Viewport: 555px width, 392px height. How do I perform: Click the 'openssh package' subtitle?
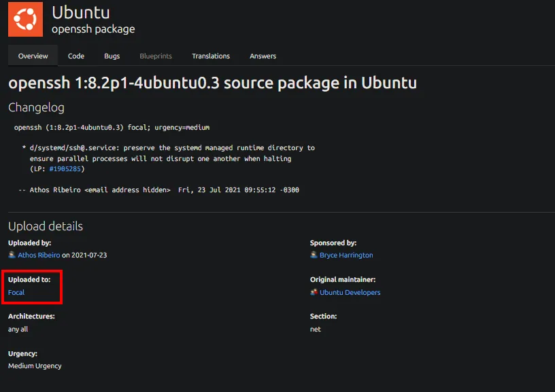coord(93,29)
